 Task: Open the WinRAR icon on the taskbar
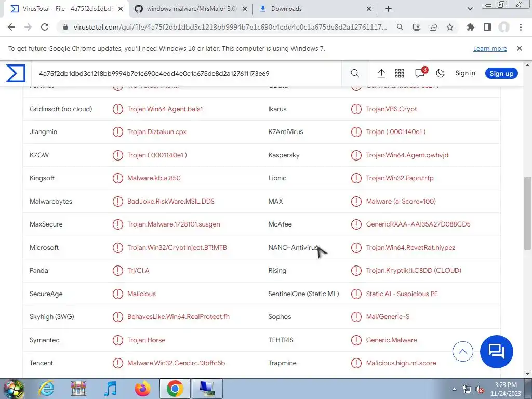(78, 389)
